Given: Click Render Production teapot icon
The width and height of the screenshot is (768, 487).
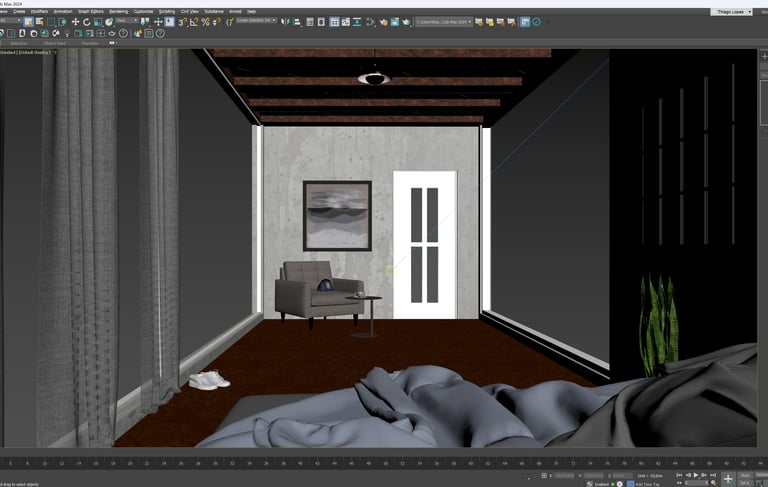Looking at the screenshot, I should [406, 22].
